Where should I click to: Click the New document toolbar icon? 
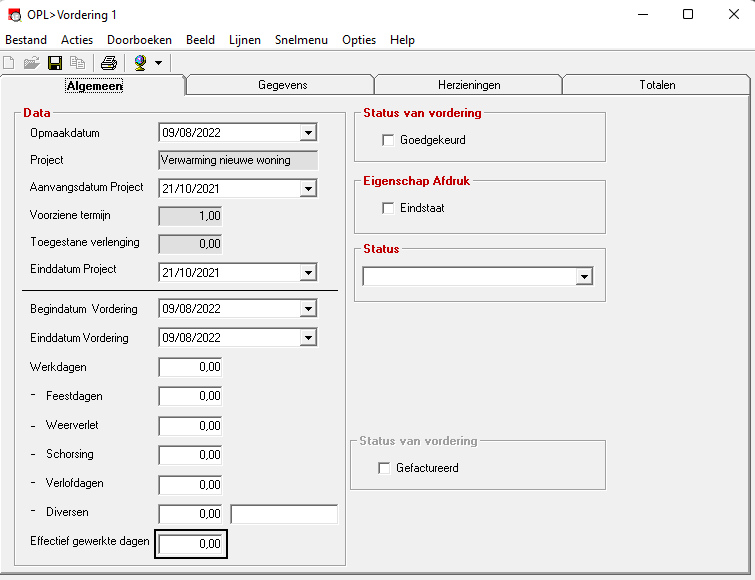pyautogui.click(x=9, y=63)
